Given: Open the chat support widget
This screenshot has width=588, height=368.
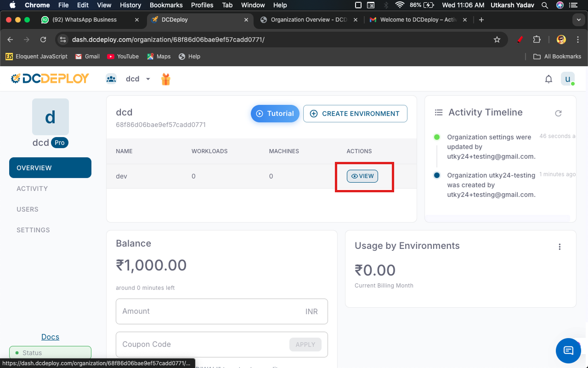Looking at the screenshot, I should (x=568, y=351).
